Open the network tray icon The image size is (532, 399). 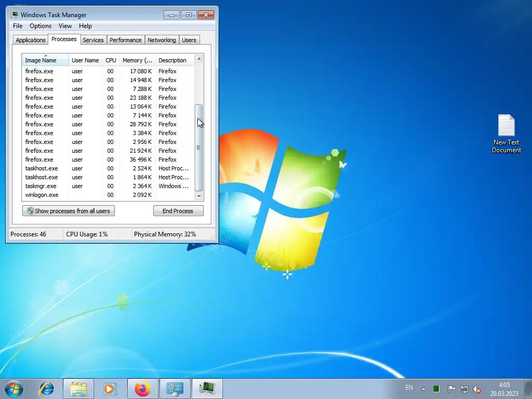[464, 389]
